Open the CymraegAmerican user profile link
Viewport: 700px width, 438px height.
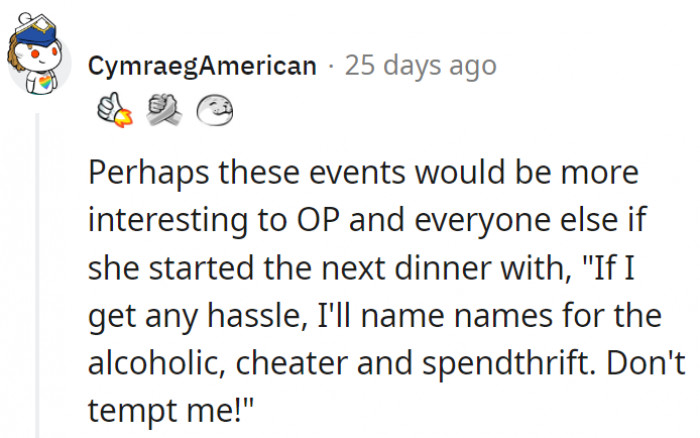[202, 66]
